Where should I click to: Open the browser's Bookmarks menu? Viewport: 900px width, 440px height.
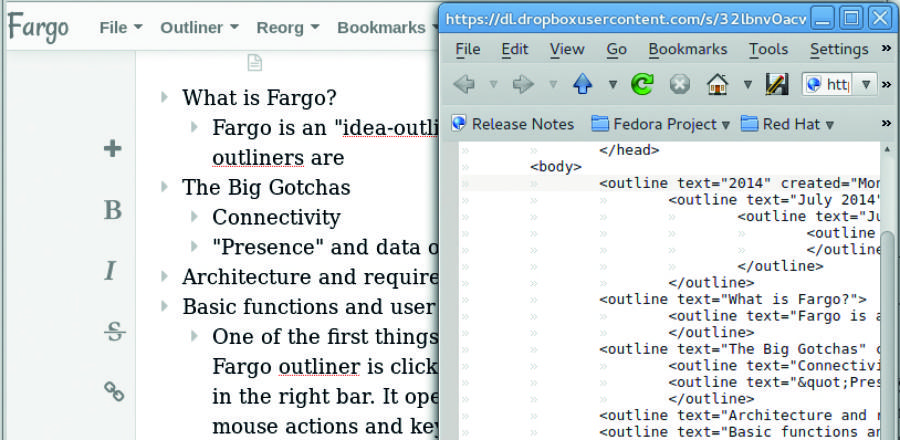[688, 49]
